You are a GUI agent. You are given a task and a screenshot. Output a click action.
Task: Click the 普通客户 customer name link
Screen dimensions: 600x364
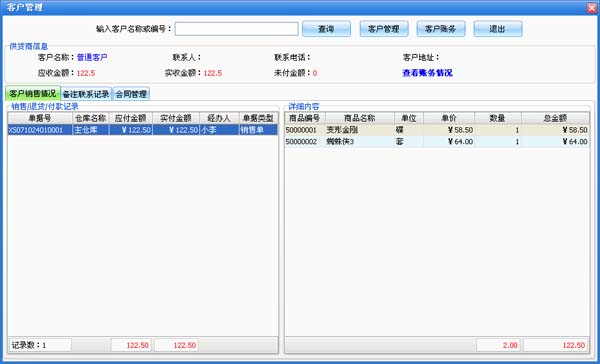coord(92,57)
